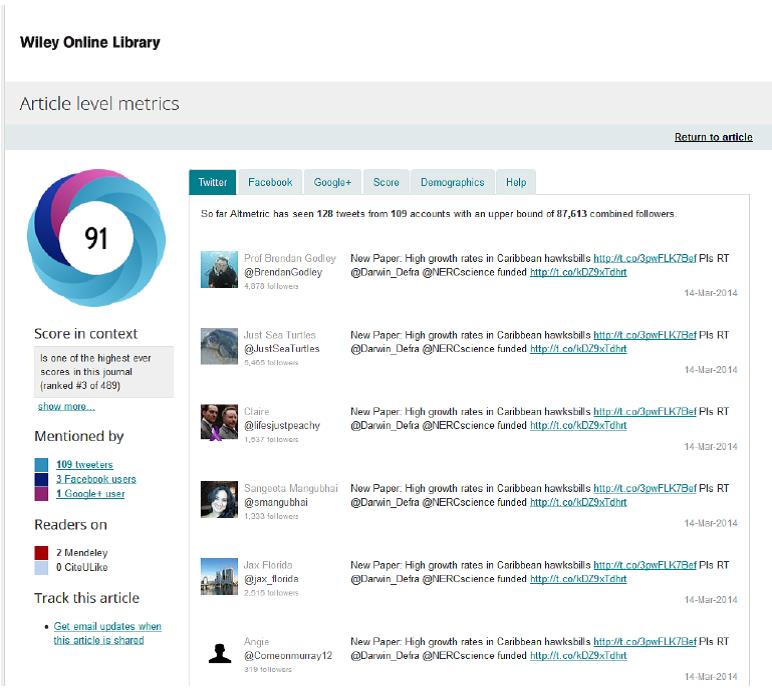Open Just Sea Turtles' turtle avatar

[x=219, y=347]
